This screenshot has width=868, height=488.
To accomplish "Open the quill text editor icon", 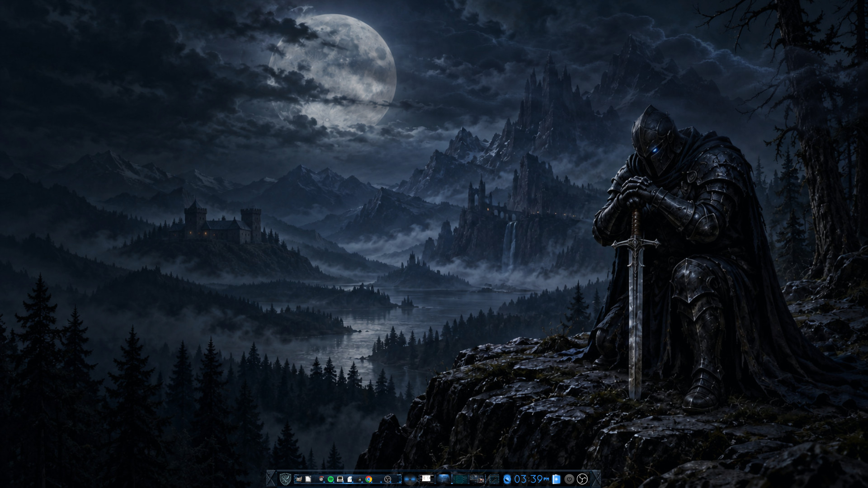I will 349,479.
